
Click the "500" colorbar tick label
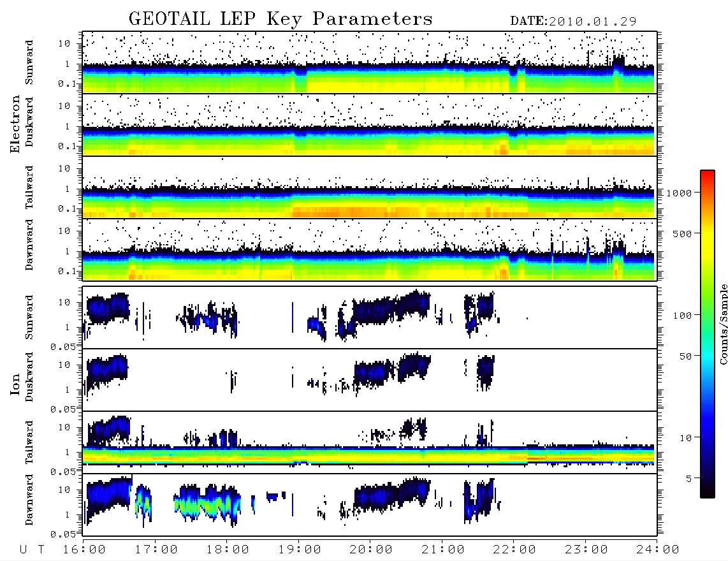(x=683, y=233)
